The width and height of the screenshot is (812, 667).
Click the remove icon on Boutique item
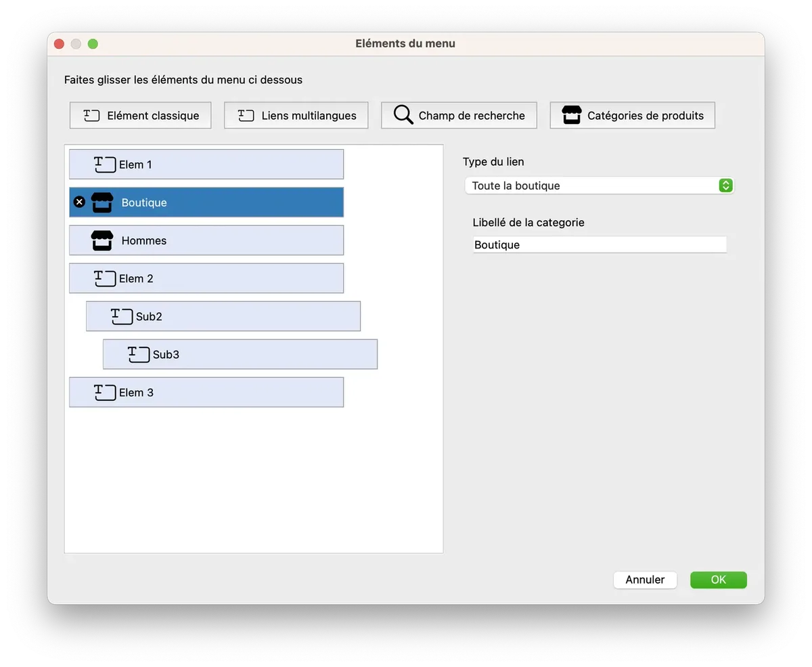point(79,202)
